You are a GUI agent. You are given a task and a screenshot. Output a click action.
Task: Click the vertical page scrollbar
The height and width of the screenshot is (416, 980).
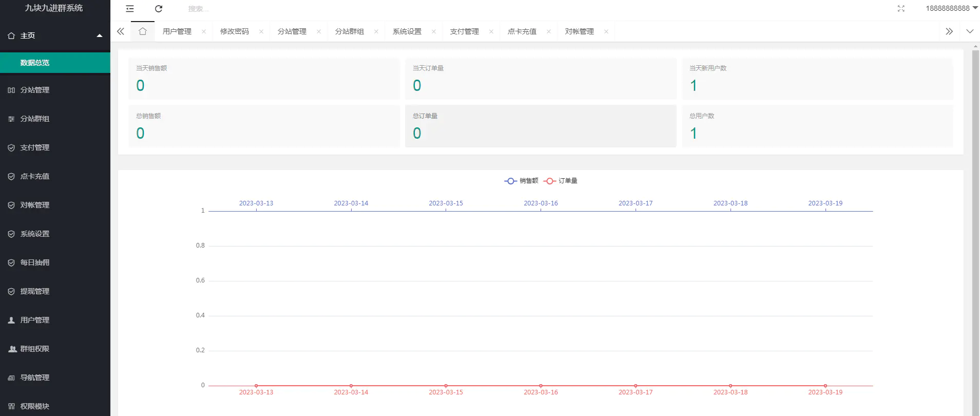coord(975,205)
